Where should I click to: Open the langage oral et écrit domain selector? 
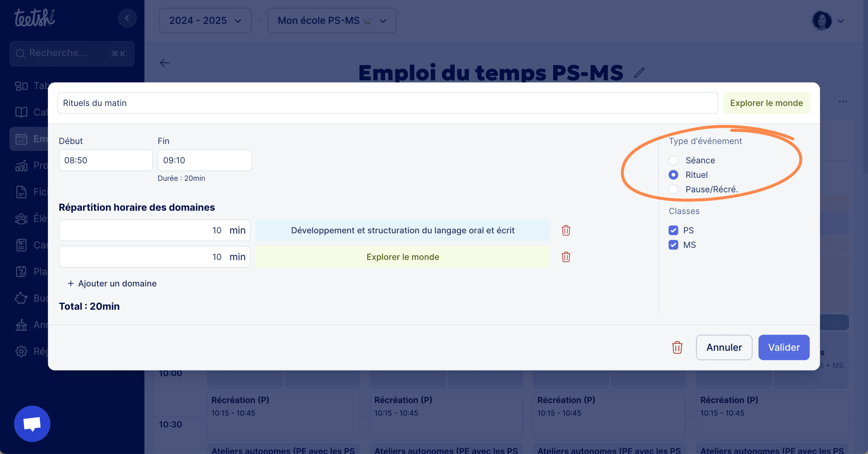[403, 230]
